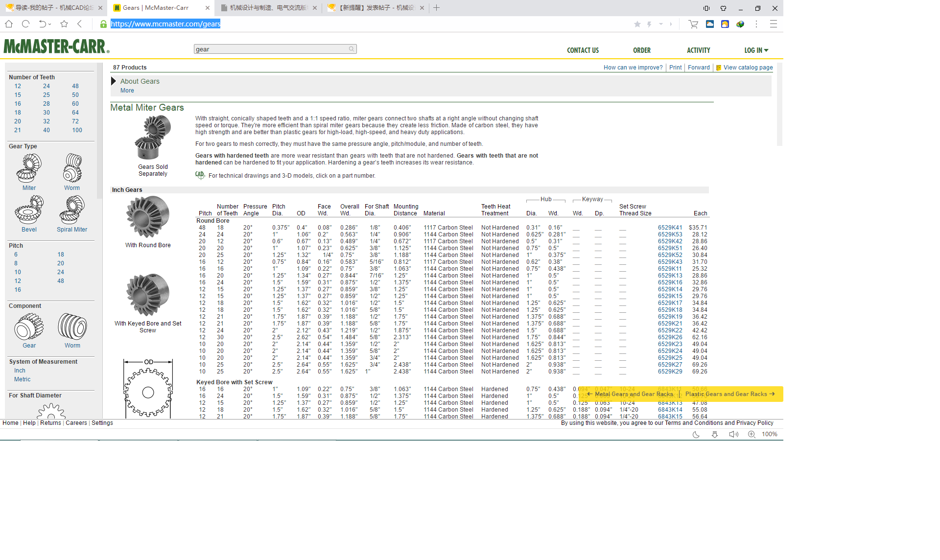Close the 机械设计与制造 tab
Image resolution: width=940 pixels, height=560 pixels.
point(314,8)
